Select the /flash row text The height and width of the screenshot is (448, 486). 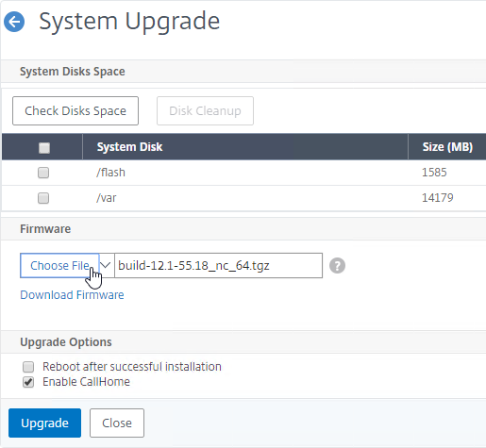[110, 173]
